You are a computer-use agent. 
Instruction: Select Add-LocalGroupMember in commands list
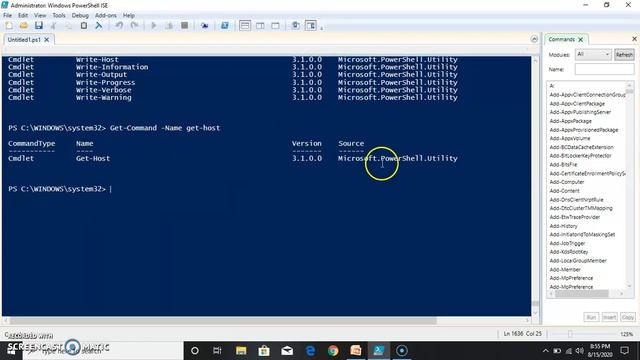[578, 261]
